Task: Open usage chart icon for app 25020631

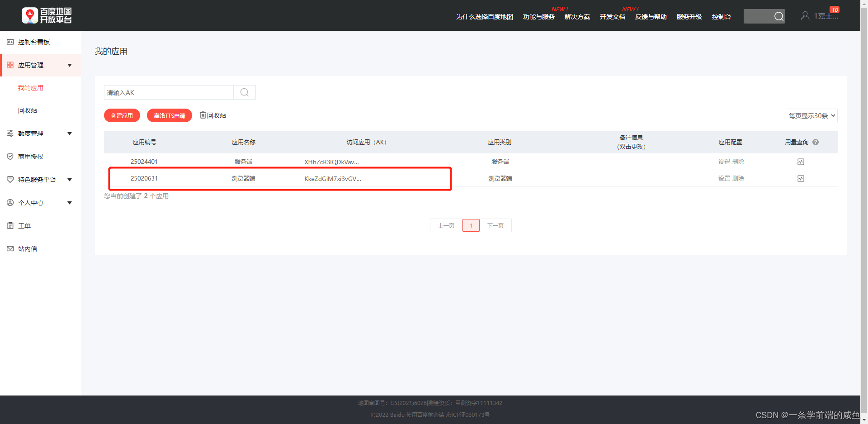Action: (801, 178)
